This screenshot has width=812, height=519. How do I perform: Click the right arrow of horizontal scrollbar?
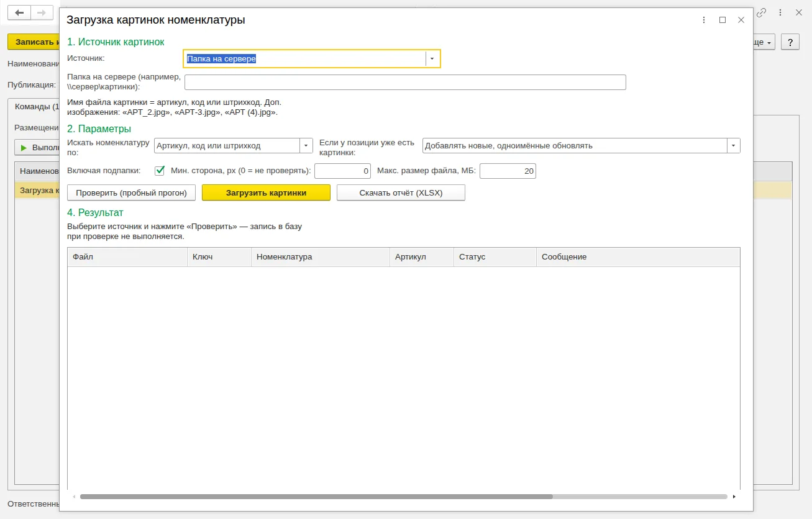tap(734, 497)
